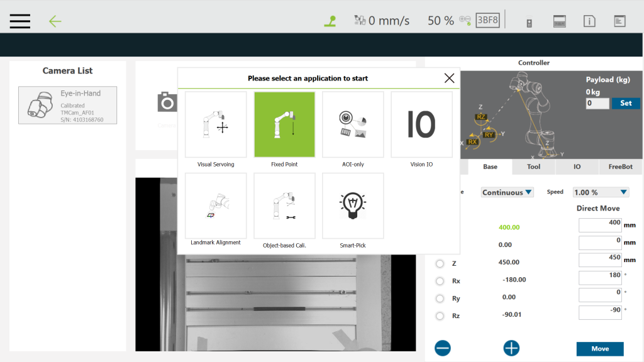Open the Continuous mode dropdown
This screenshot has width=644, height=362.
507,192
